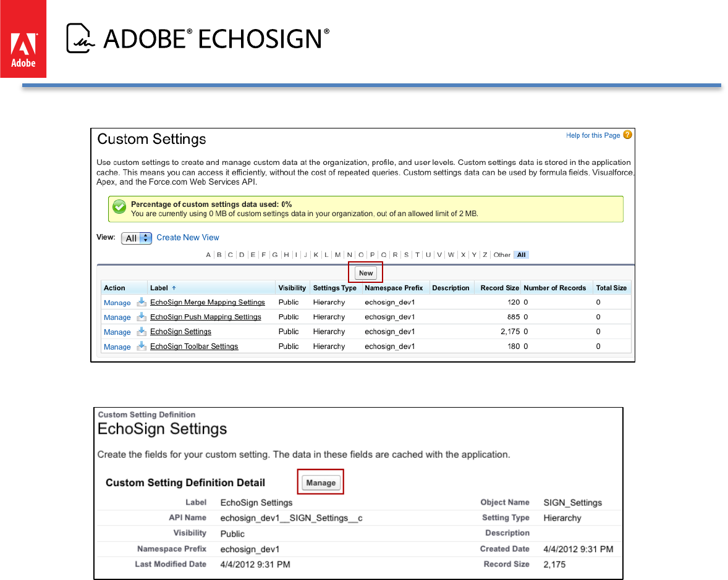The image size is (728, 580).
Task: Open EchoSign Push Mapping Settings link
Action: (x=206, y=317)
